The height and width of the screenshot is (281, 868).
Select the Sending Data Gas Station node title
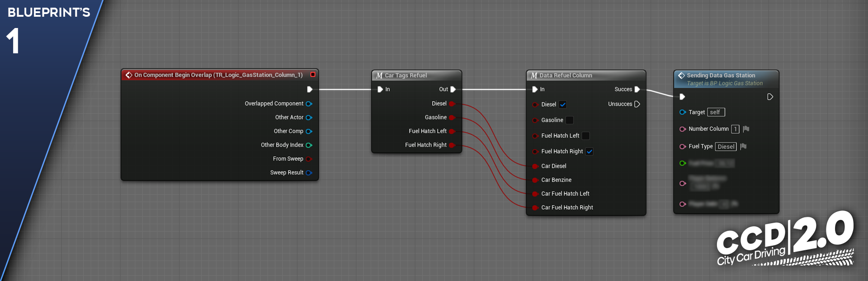click(x=721, y=75)
